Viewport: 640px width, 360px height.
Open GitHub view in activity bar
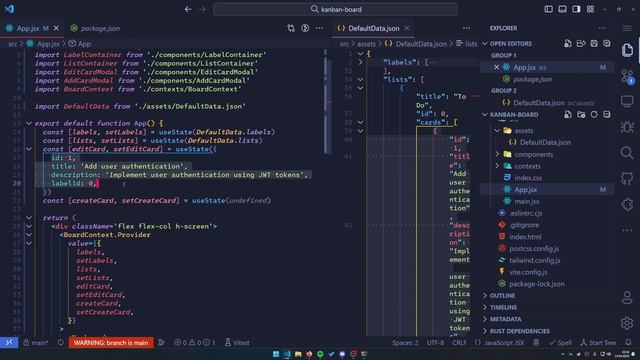[627, 178]
